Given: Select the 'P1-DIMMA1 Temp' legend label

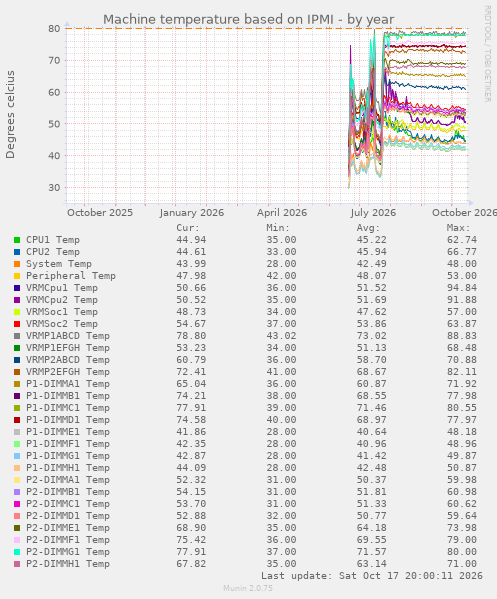Looking at the screenshot, I should [x=68, y=384].
